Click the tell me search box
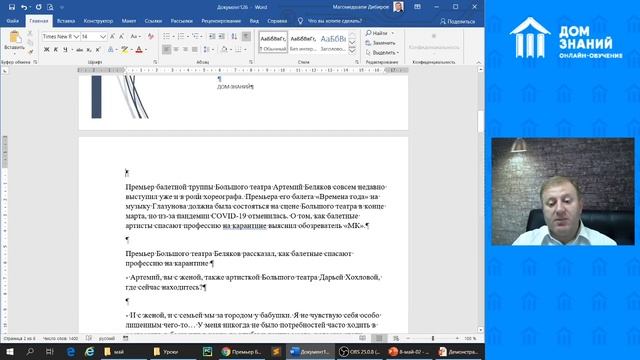Image resolution: width=640 pixels, height=360 pixels. point(335,21)
